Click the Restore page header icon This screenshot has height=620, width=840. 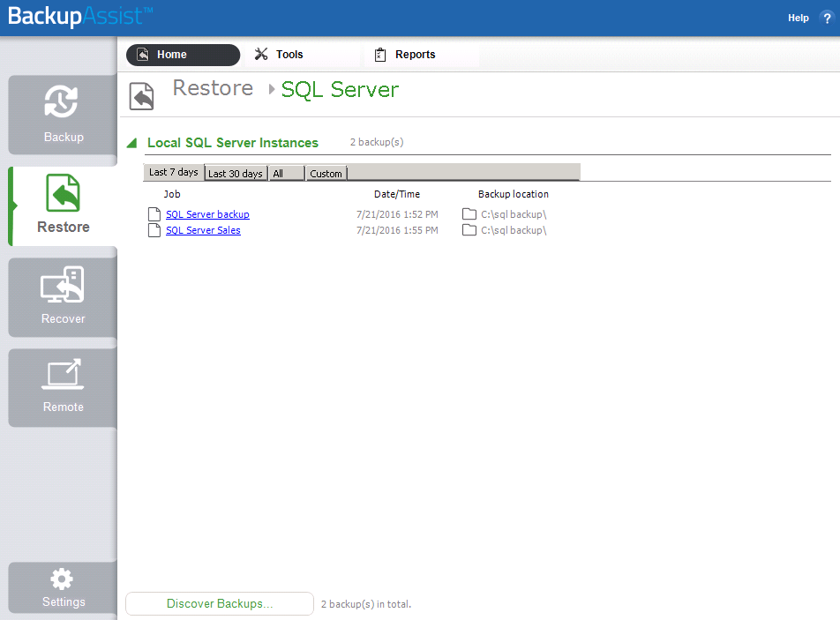tap(141, 96)
